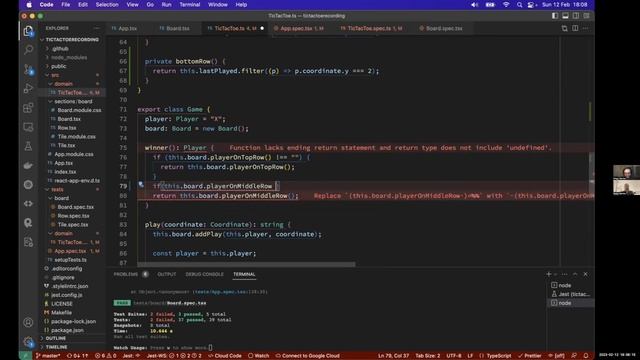Expand the public folder
Screen dimensions: 640x360
(x=58, y=66)
